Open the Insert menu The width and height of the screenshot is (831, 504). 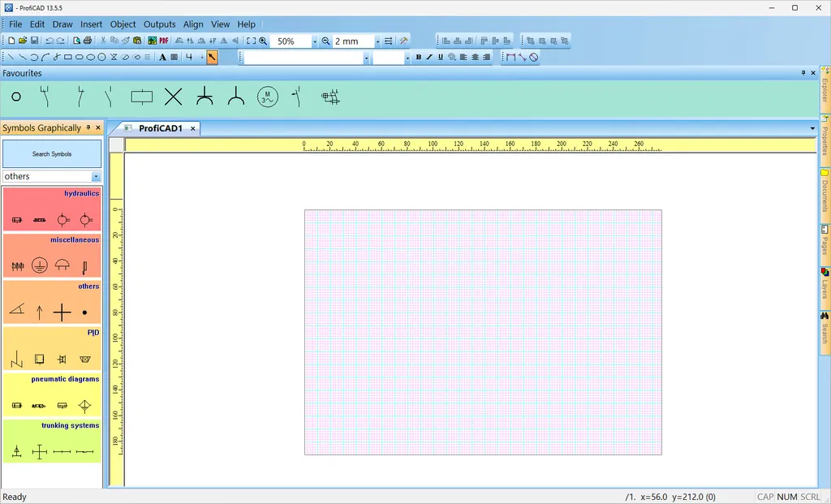click(x=91, y=24)
